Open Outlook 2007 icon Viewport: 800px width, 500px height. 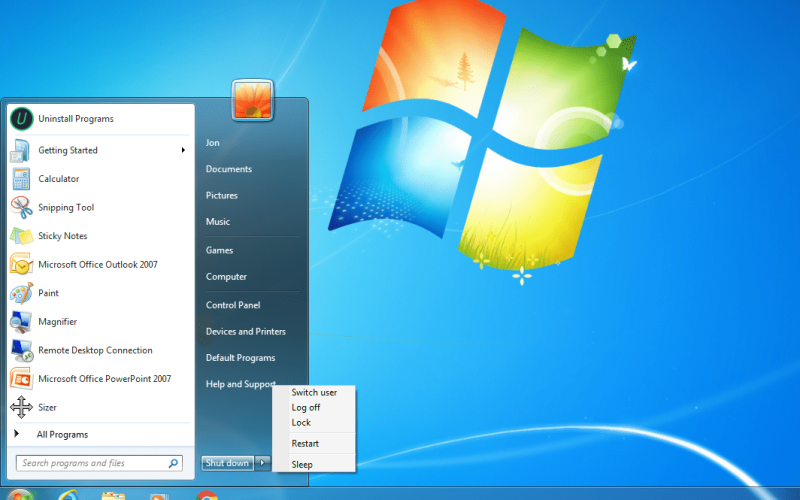[x=21, y=265]
